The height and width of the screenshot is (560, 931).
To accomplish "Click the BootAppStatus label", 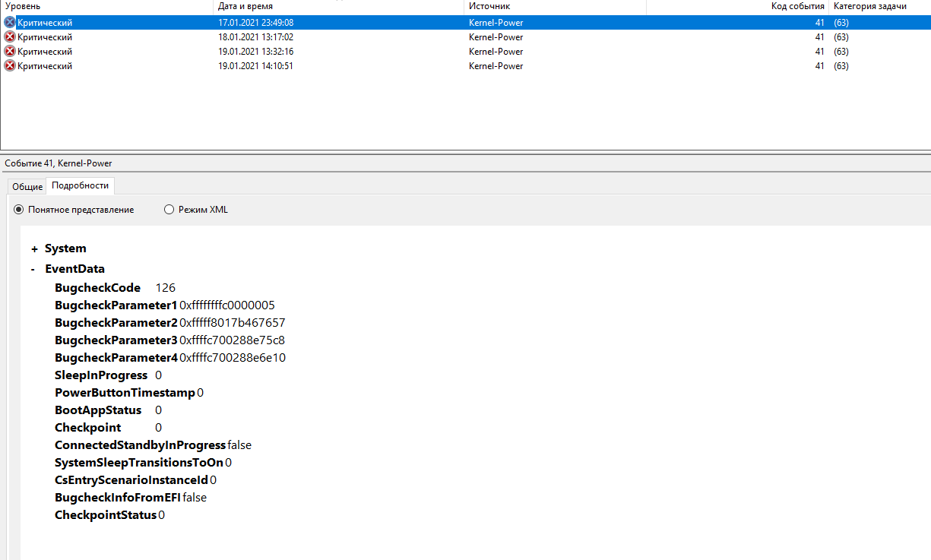I will (x=98, y=410).
